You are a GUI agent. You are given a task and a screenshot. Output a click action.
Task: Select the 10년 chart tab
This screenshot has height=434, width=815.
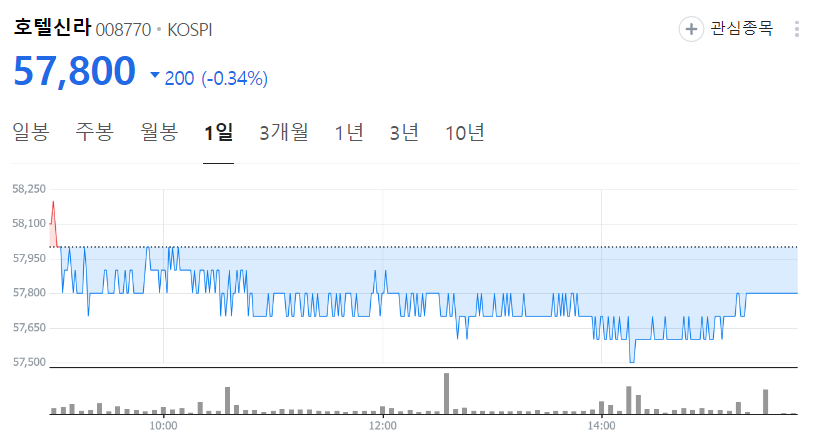point(465,132)
